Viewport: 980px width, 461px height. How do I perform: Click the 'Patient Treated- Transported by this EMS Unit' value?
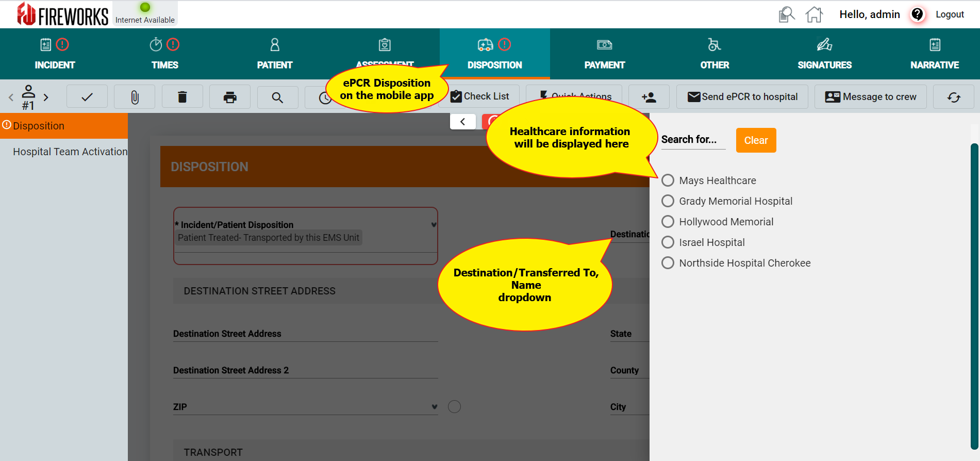(x=269, y=238)
